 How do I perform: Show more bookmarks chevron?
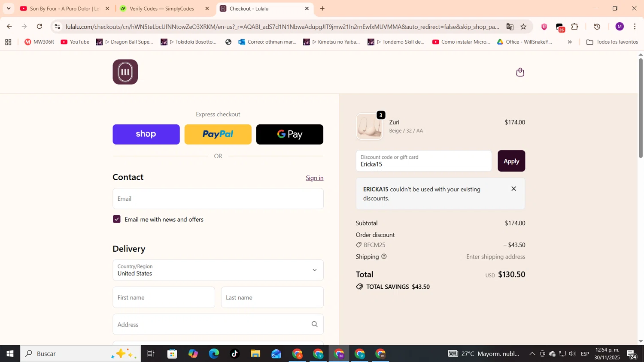click(570, 42)
